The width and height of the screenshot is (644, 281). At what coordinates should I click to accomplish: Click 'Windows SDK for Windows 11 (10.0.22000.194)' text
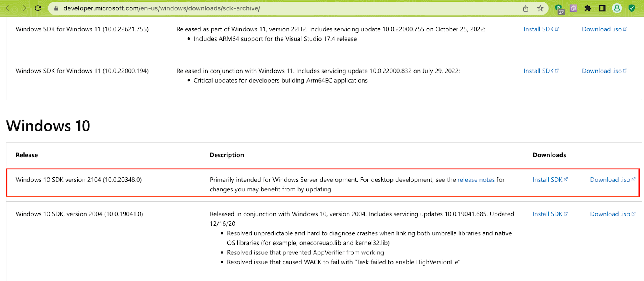click(x=82, y=71)
